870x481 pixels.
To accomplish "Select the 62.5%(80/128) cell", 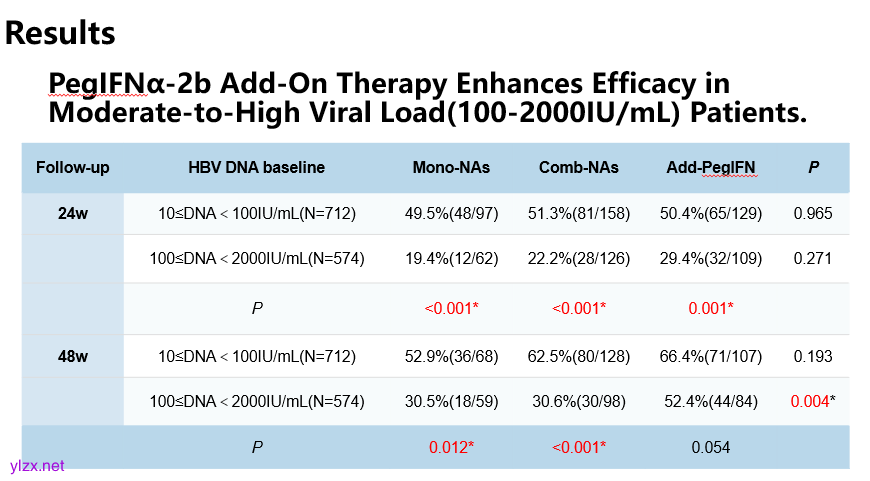I will [578, 355].
